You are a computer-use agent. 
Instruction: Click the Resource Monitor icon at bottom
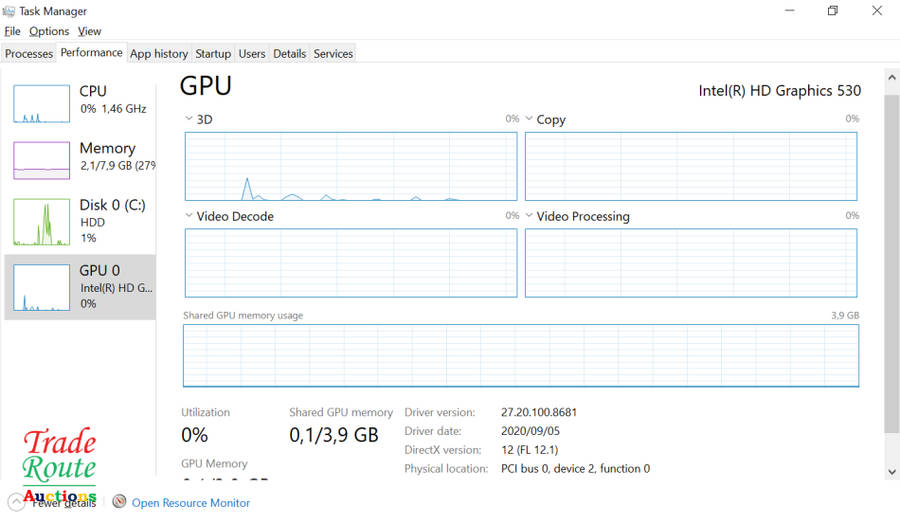120,502
